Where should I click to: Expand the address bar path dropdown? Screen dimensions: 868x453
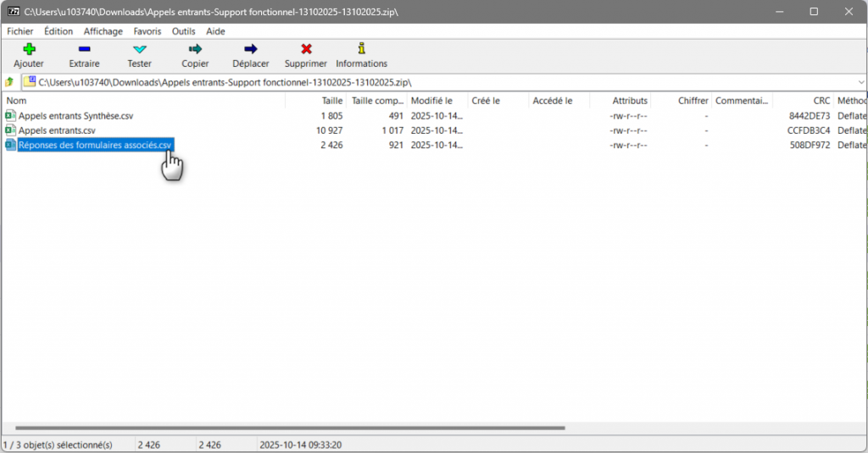[860, 82]
